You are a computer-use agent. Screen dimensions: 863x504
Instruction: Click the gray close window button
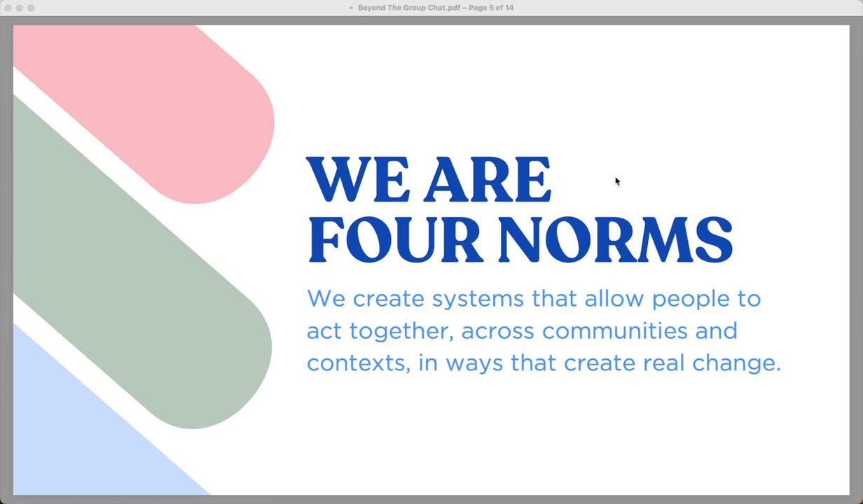pos(8,8)
